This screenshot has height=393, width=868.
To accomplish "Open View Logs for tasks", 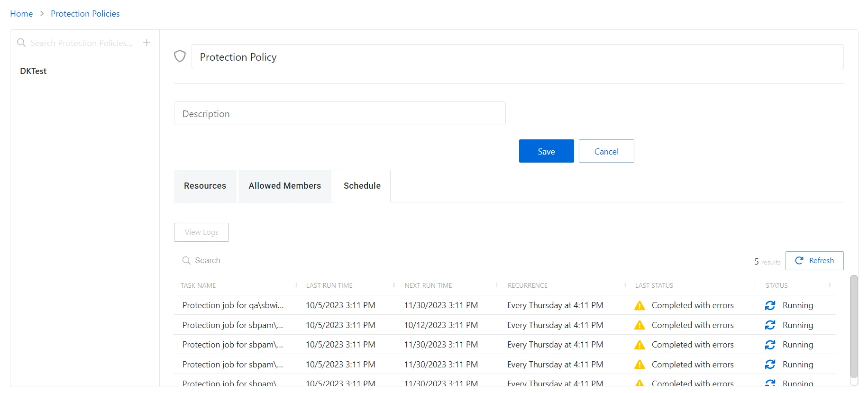I will click(x=201, y=232).
